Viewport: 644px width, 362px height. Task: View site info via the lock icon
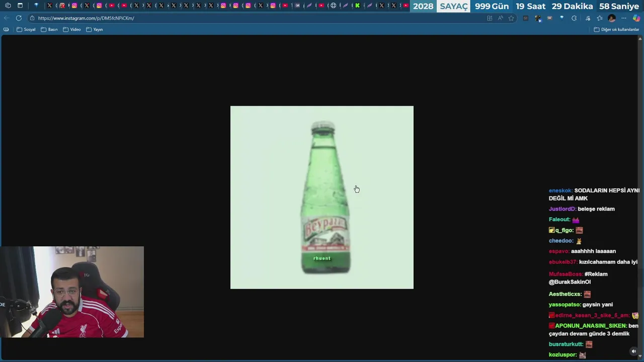(32, 18)
